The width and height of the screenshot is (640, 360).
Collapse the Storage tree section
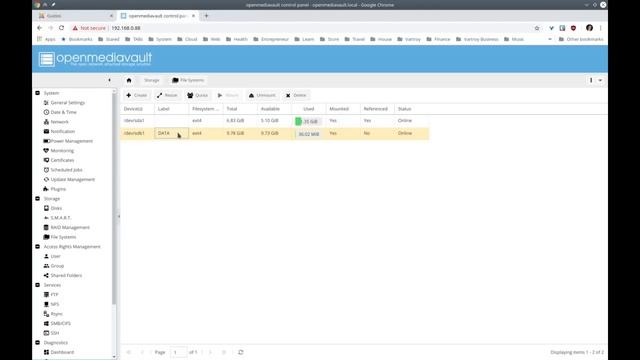38,199
